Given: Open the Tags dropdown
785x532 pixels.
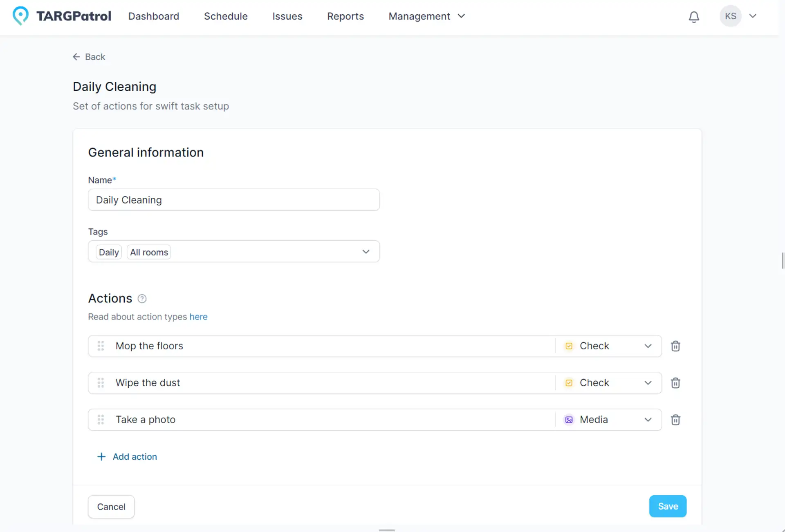Looking at the screenshot, I should tap(366, 251).
